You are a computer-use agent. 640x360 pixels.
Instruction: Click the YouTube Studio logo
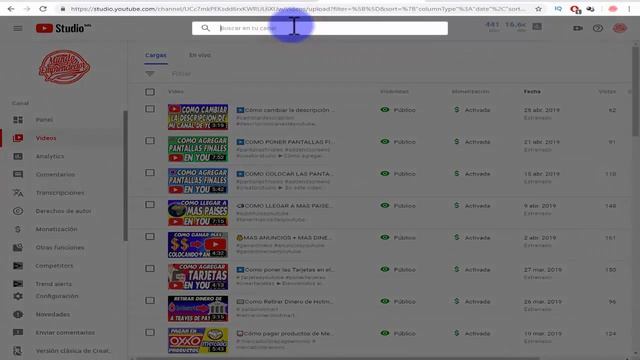tap(63, 28)
